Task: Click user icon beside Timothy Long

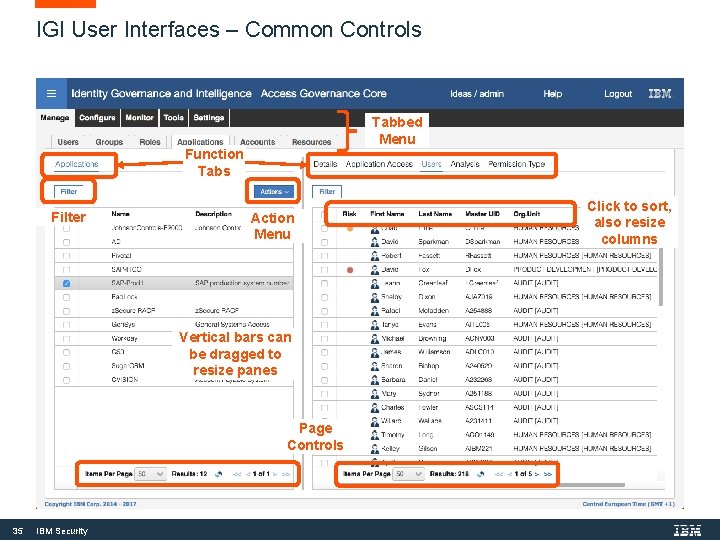Action: (x=375, y=434)
